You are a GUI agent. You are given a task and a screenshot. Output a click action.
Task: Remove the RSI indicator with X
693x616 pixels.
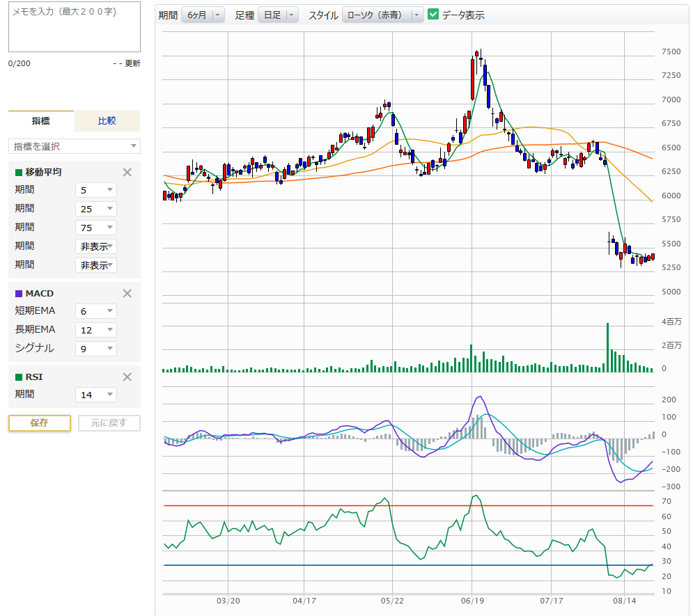pyautogui.click(x=127, y=377)
